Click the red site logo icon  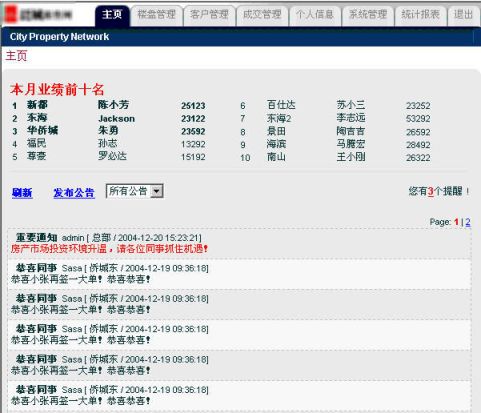(x=10, y=14)
